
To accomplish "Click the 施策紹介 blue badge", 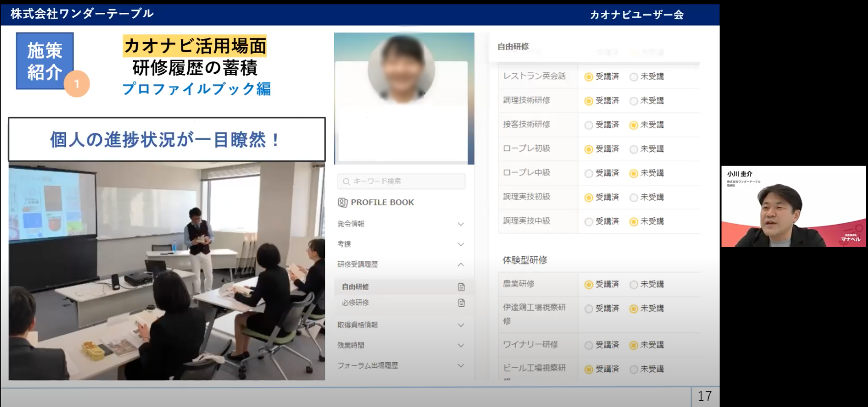I will pyautogui.click(x=45, y=61).
